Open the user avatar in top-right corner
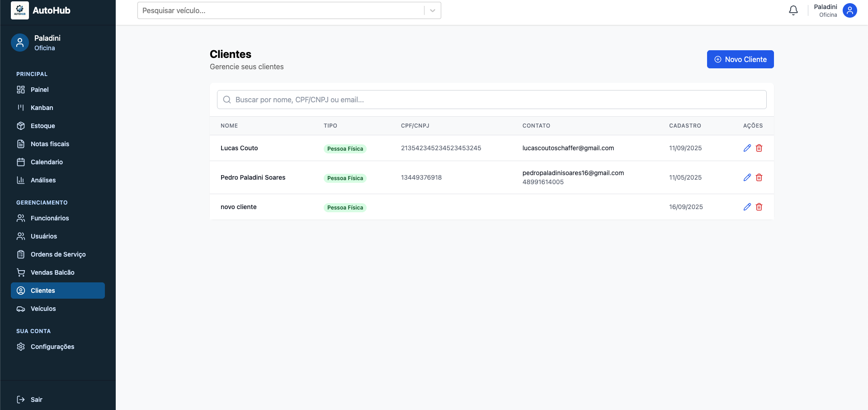 pyautogui.click(x=849, y=10)
